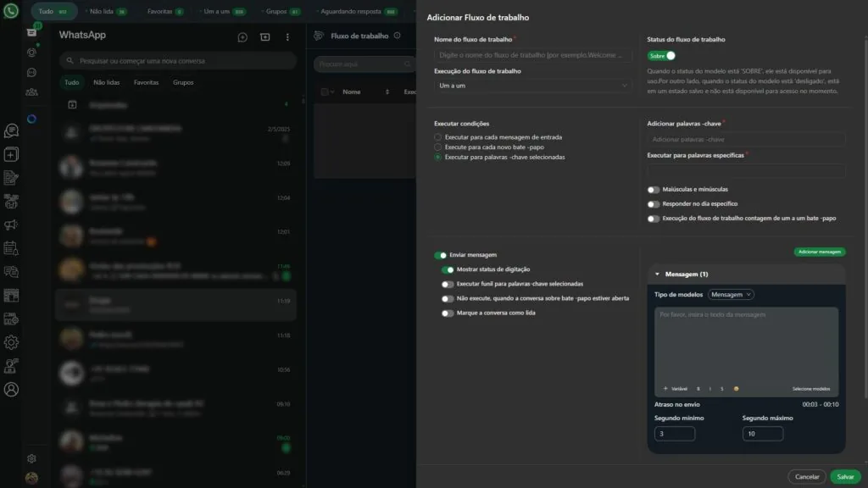Click the Adicionar mensagem button

pyautogui.click(x=820, y=252)
